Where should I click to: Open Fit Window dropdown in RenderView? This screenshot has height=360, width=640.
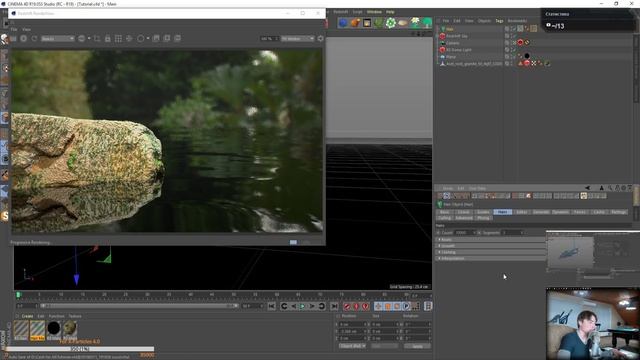(x=298, y=38)
